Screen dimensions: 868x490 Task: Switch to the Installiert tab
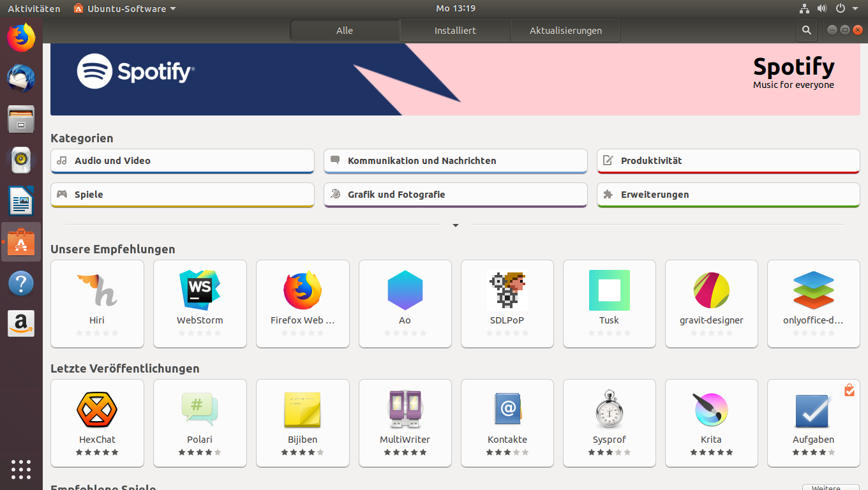455,30
